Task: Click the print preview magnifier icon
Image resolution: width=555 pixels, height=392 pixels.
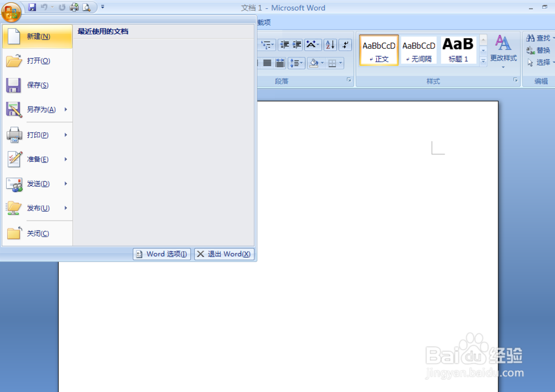Action: [87, 7]
